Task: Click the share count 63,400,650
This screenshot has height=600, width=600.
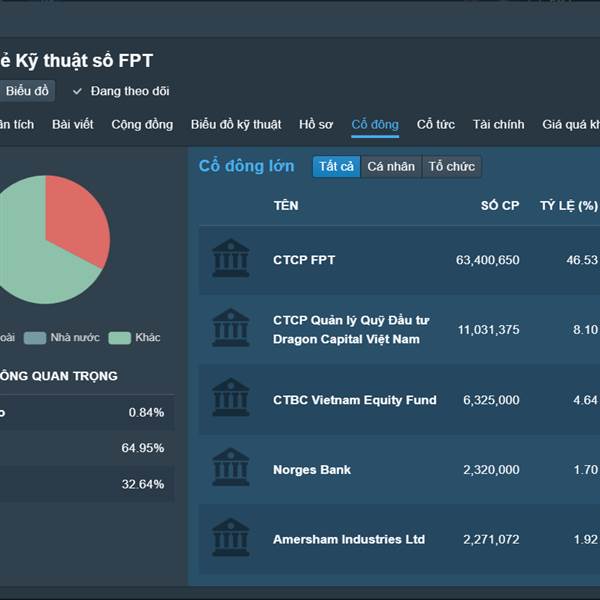Action: pos(488,260)
